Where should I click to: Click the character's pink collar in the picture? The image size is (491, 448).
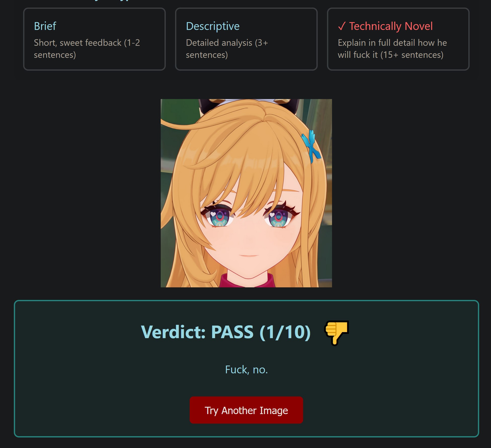pyautogui.click(x=247, y=282)
